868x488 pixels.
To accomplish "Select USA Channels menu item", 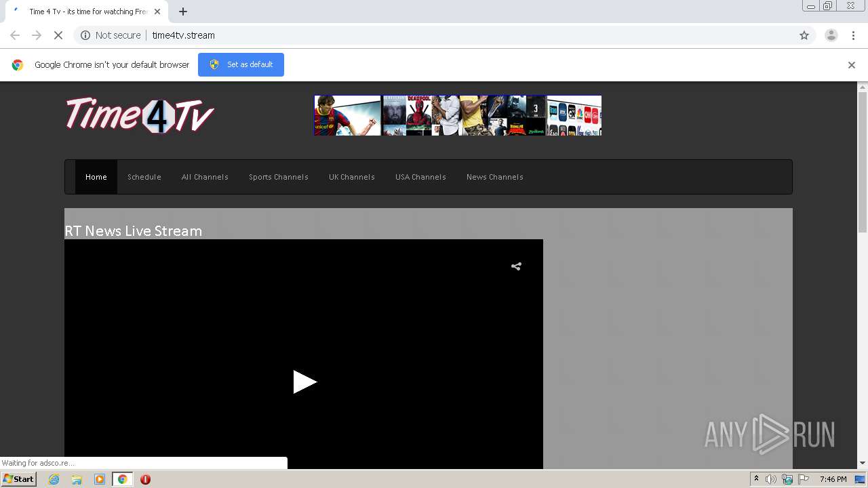I will [x=420, y=177].
